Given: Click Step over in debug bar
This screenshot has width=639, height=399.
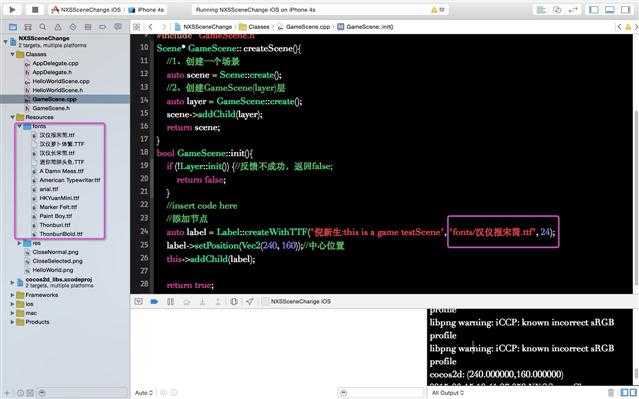Looking at the screenshot, I should pos(187,302).
